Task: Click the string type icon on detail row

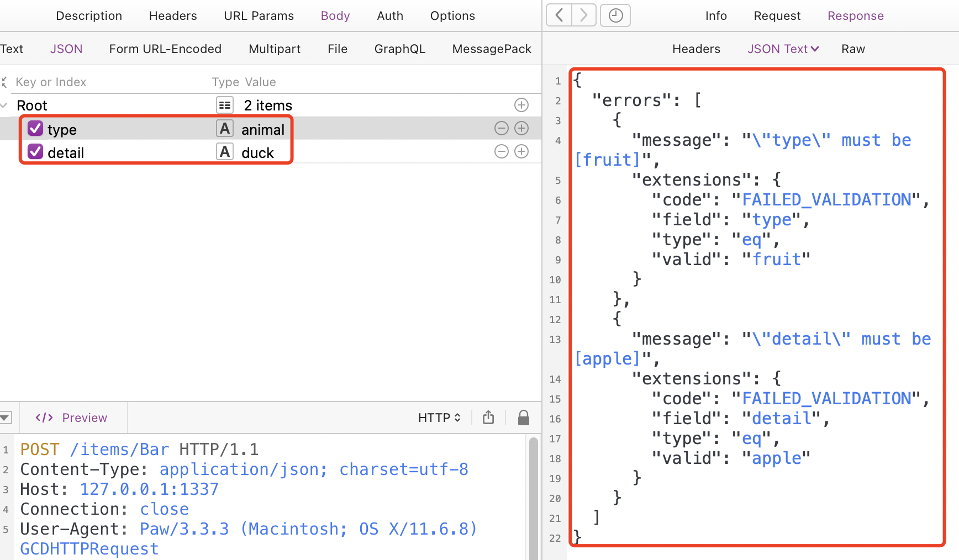Action: (224, 152)
